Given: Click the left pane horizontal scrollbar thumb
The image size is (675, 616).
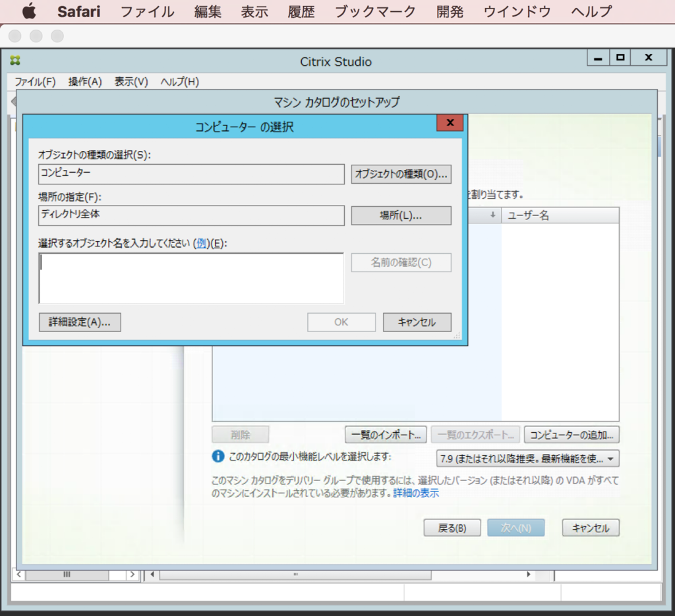Looking at the screenshot, I should pos(67,574).
